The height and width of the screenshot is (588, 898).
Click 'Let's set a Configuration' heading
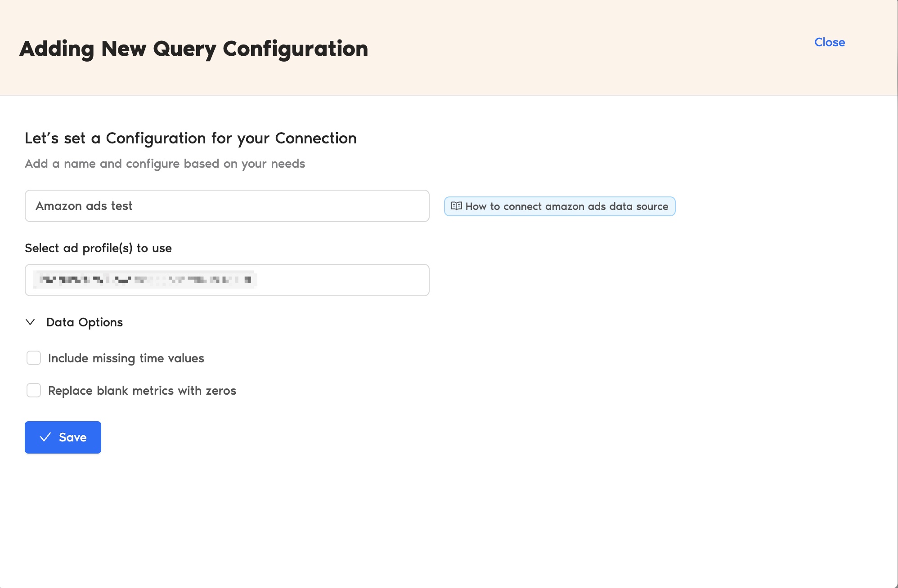coord(190,138)
